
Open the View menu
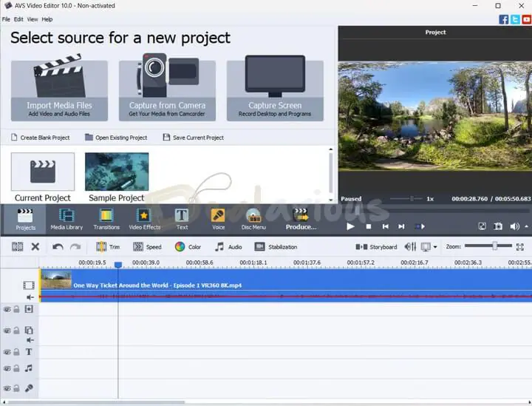[33, 19]
